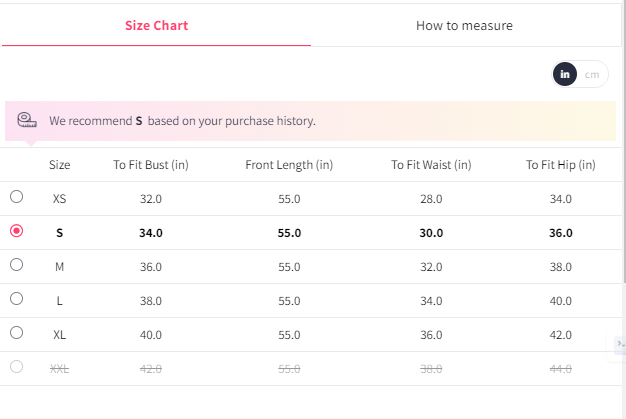Viewport: 626px width, 419px height.
Task: Click the size recommendation banner text
Action: 182,121
